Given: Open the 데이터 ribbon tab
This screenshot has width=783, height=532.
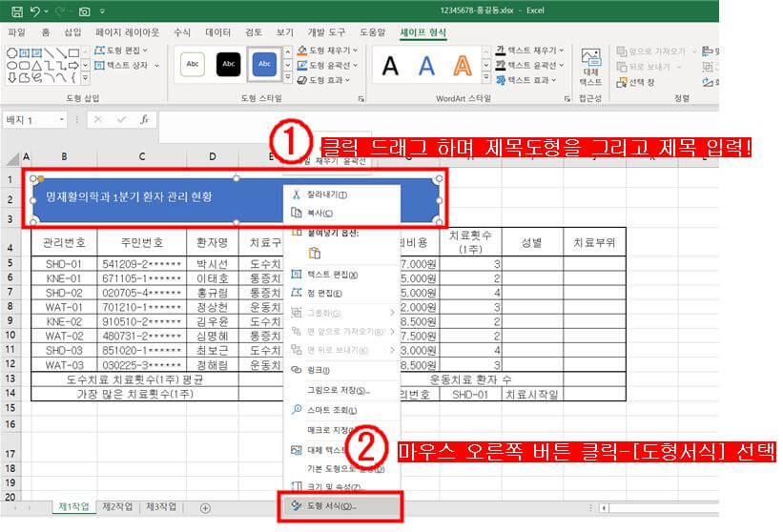Looking at the screenshot, I should pos(218,32).
